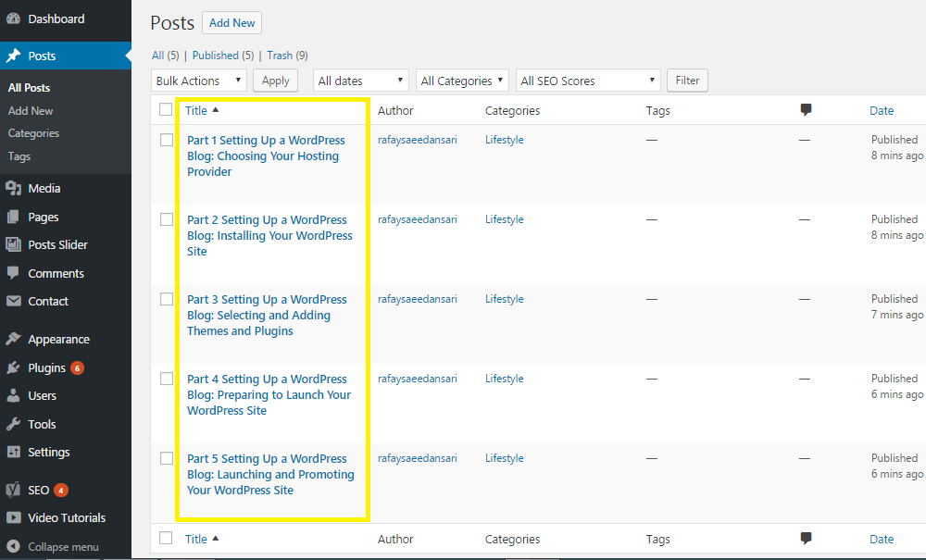Click the Dashboard gauge icon

tap(13, 19)
